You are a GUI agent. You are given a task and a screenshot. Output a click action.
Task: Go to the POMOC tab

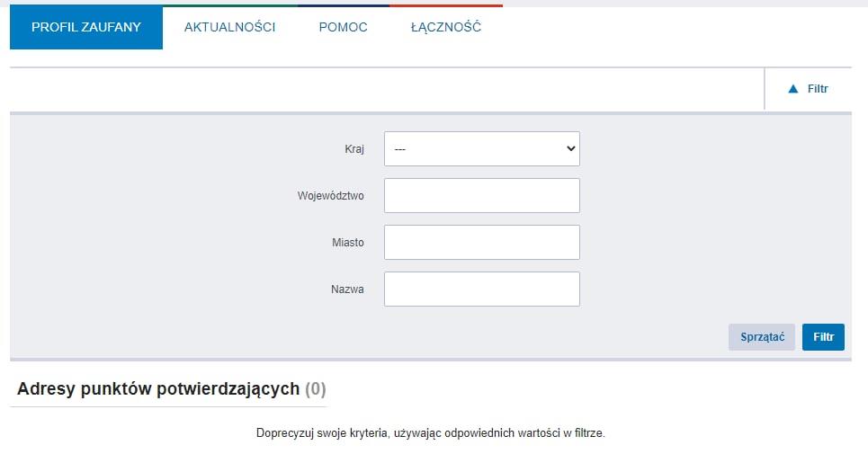click(343, 28)
